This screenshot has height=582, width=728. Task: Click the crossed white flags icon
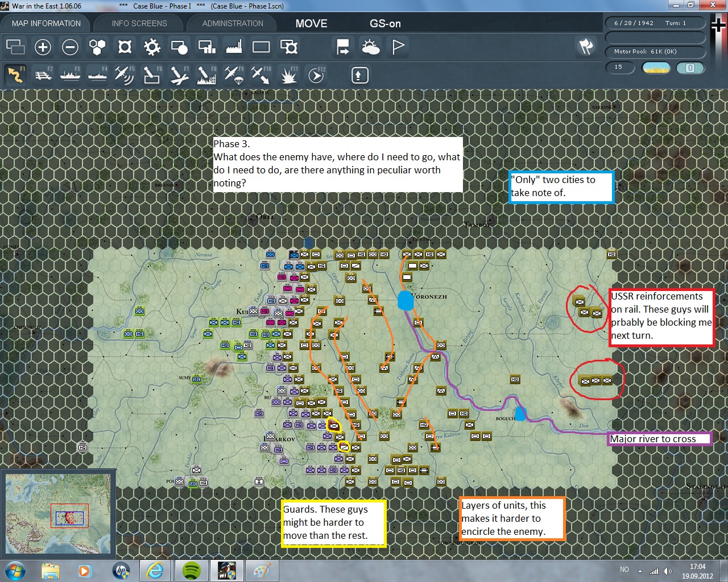pos(586,47)
